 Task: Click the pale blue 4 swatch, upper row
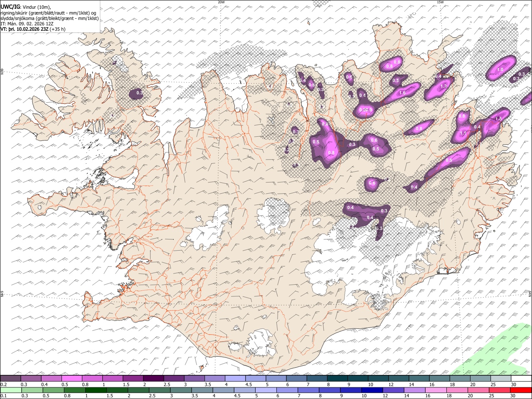[235, 379]
